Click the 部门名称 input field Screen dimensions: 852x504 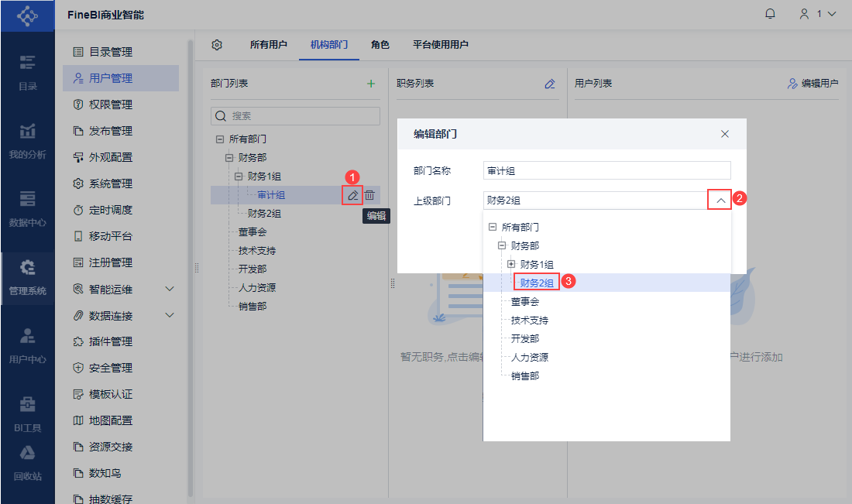[607, 170]
